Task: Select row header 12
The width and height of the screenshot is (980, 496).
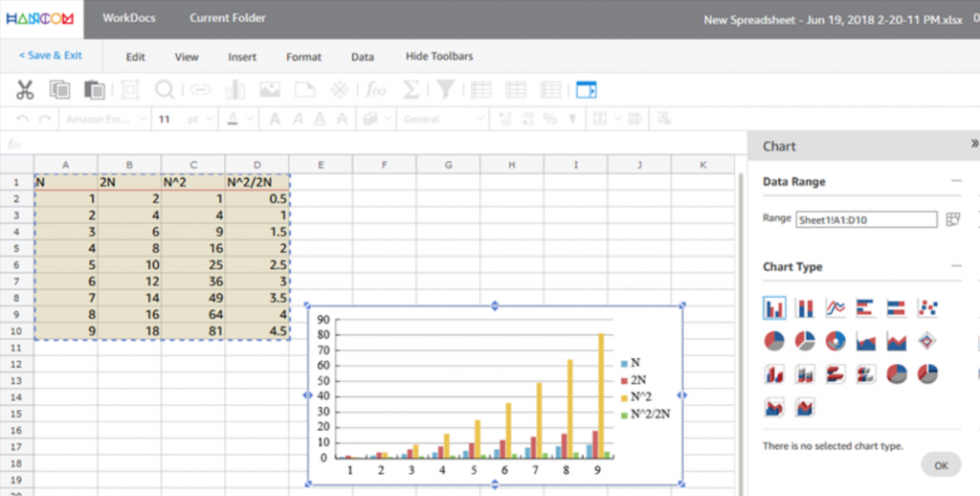Action: tap(16, 364)
